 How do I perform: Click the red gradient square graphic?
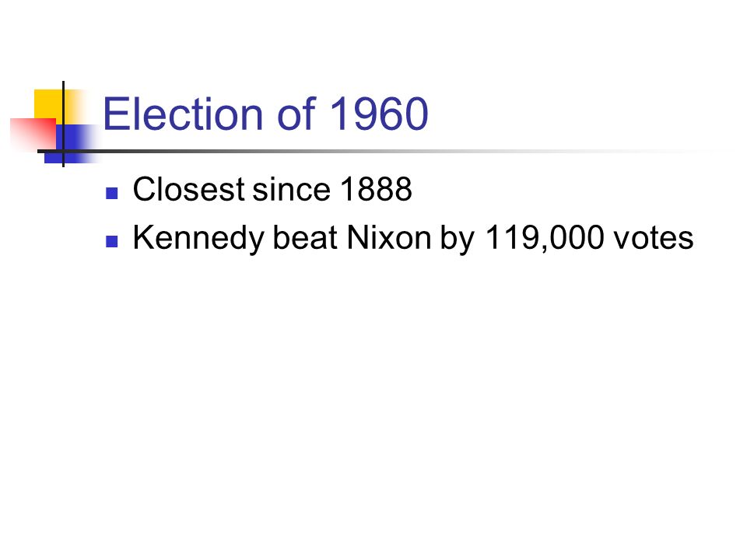click(33, 134)
